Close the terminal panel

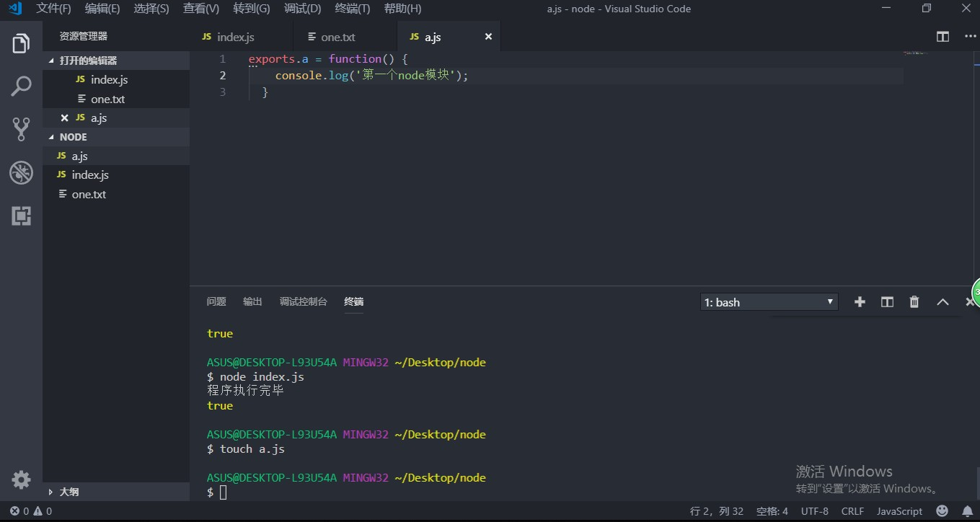970,302
